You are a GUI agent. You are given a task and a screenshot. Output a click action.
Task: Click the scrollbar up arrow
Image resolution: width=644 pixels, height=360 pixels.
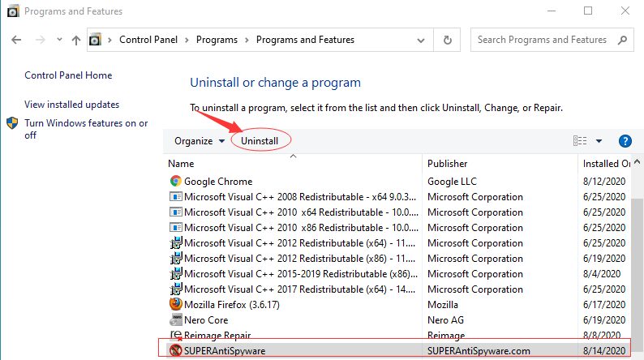637,161
